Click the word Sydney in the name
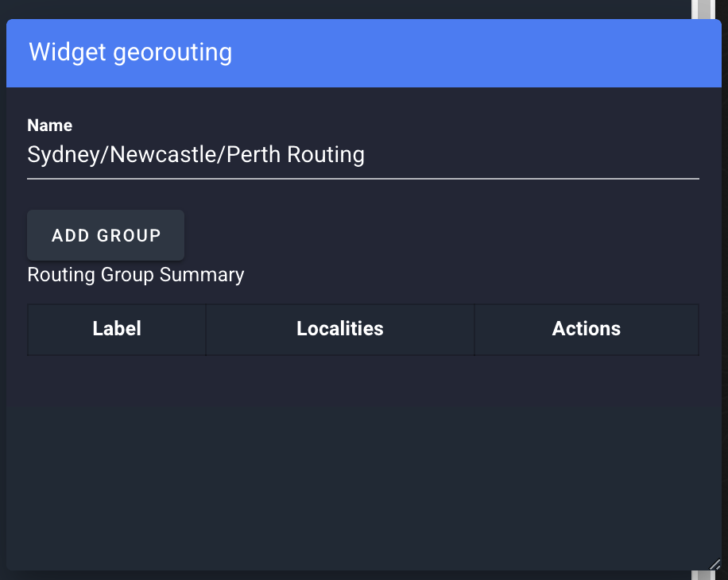Viewport: 728px width, 580px height. [x=64, y=154]
